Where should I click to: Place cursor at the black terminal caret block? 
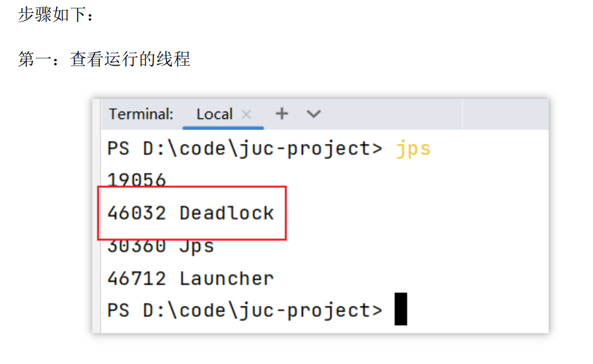click(x=401, y=309)
